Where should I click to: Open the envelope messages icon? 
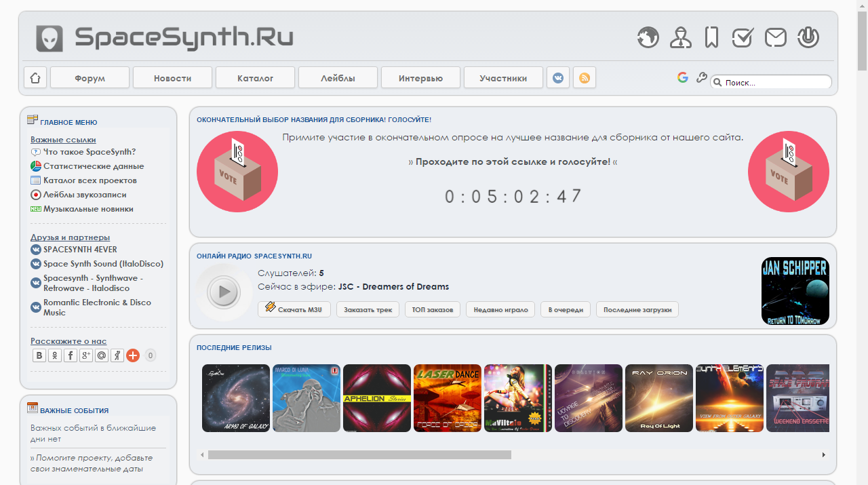[x=776, y=37]
